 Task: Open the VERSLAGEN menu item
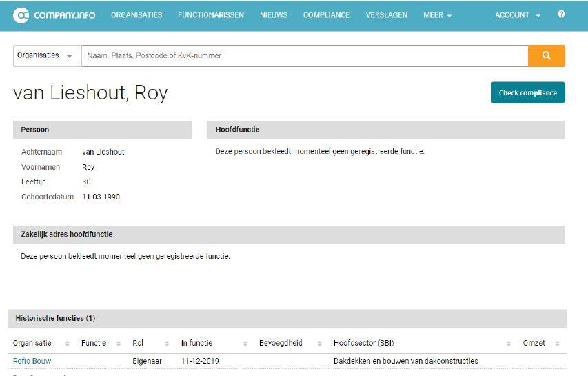click(386, 15)
